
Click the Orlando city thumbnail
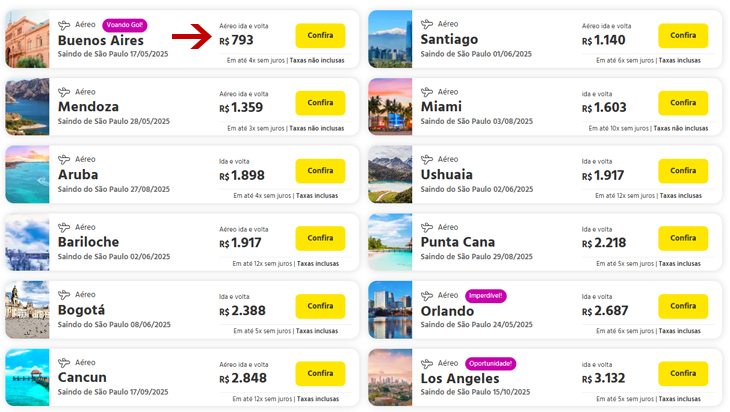pos(390,310)
